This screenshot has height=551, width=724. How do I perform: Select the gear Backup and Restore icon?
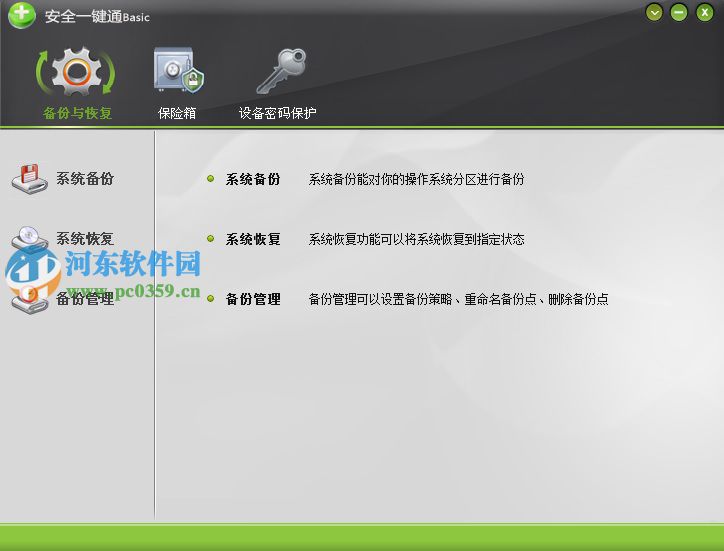pos(76,72)
